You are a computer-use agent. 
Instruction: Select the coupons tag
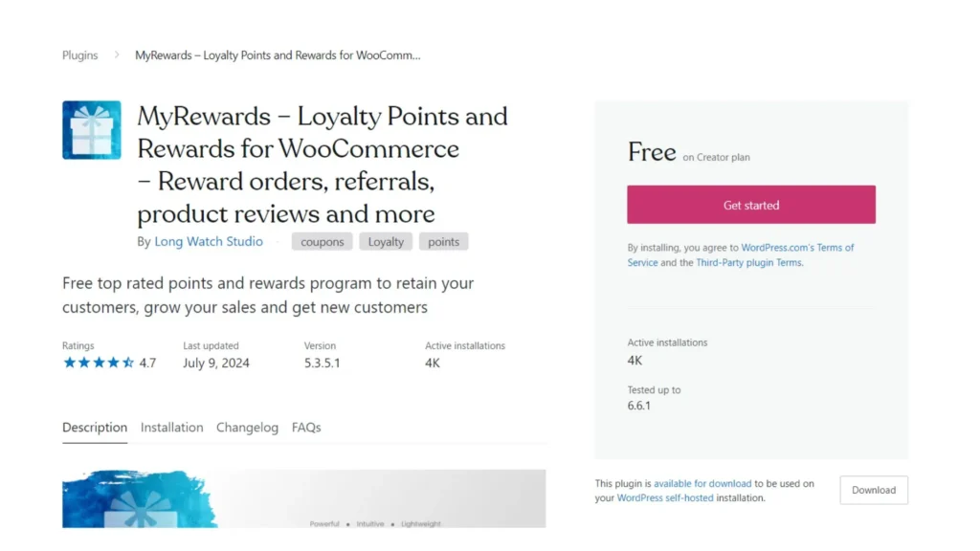(322, 241)
